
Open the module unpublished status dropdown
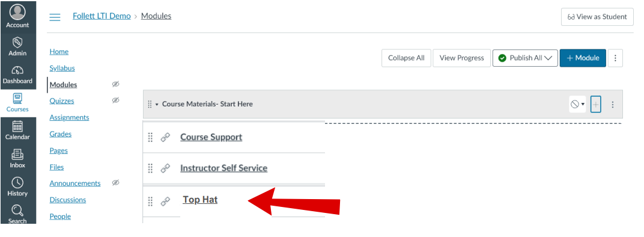coord(577,104)
